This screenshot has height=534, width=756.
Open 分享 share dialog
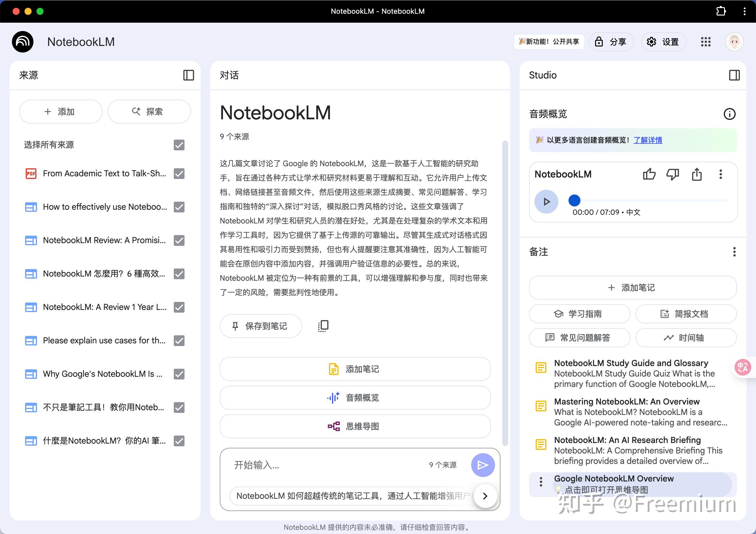pyautogui.click(x=611, y=42)
